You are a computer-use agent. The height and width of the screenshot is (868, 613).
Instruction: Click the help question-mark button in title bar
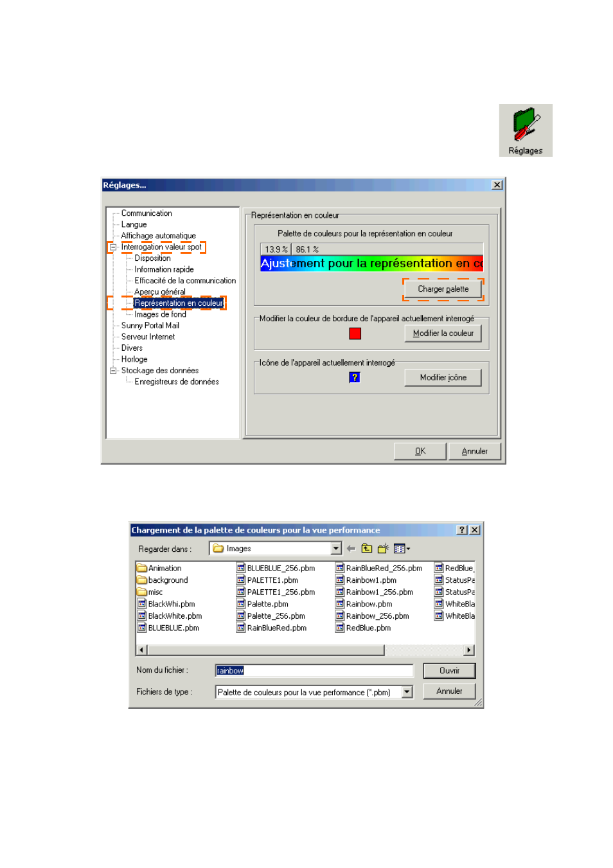462,530
